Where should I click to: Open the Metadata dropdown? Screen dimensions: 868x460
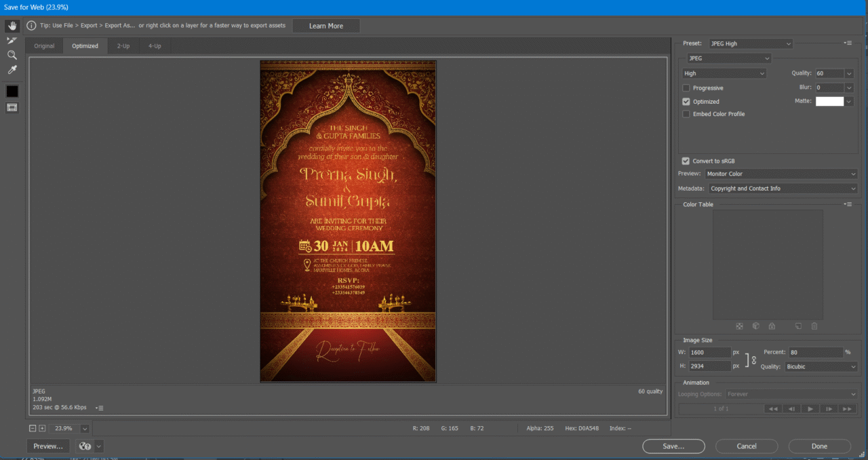click(781, 189)
